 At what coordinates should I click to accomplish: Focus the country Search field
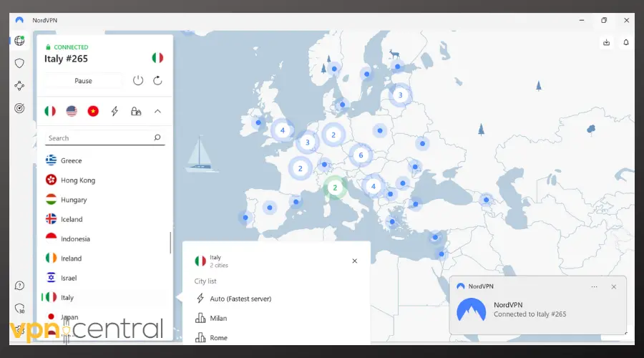pyautogui.click(x=104, y=138)
